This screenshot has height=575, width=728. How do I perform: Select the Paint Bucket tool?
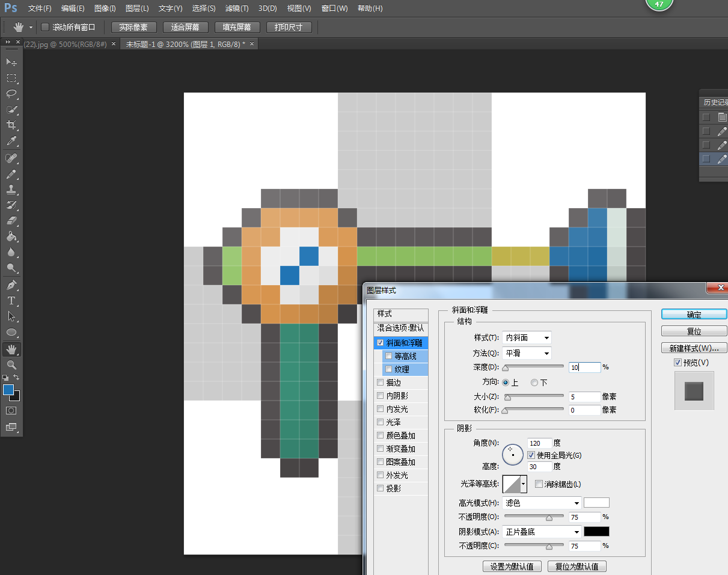coord(11,236)
